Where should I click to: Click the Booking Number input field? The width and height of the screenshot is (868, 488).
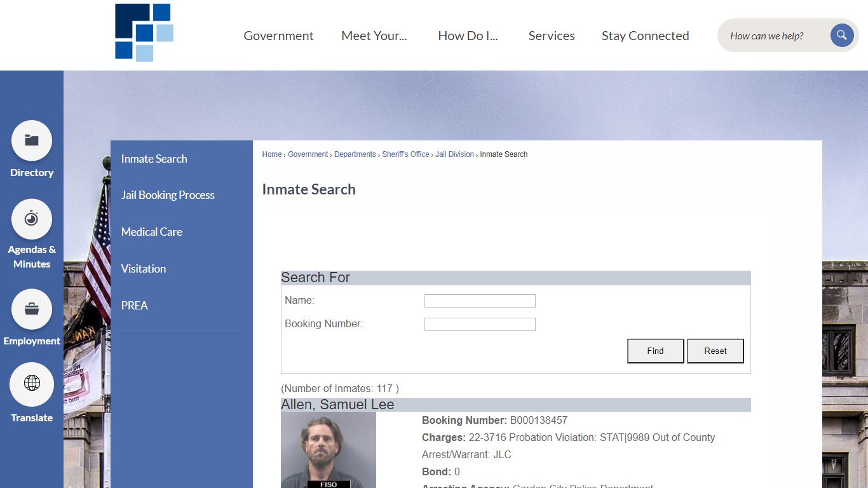480,325
